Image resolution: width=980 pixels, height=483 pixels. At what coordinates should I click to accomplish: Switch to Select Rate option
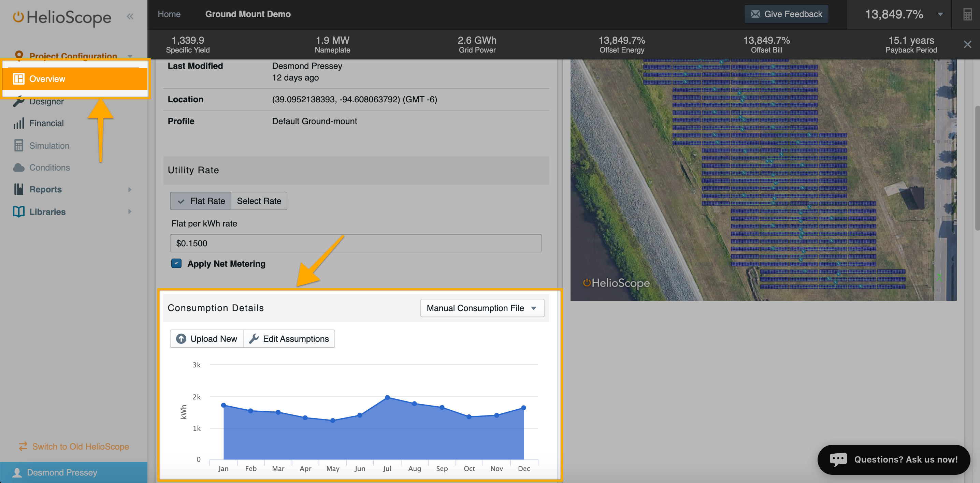coord(259,201)
